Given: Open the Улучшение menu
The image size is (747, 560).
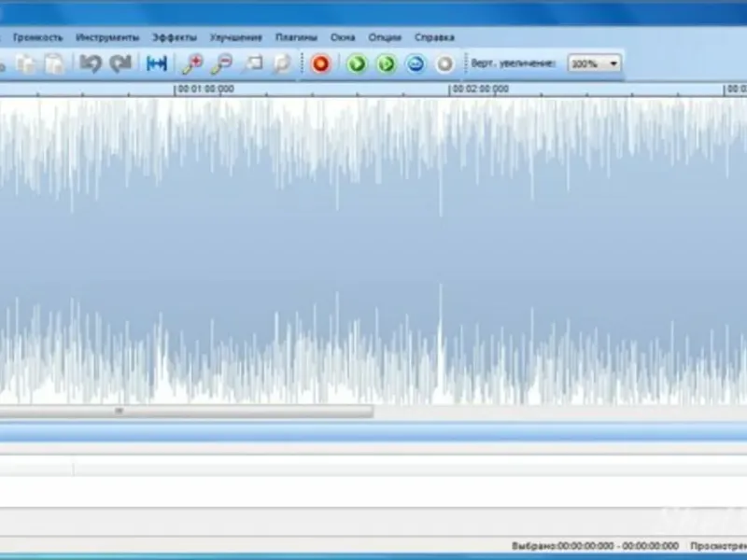Looking at the screenshot, I should click(236, 37).
